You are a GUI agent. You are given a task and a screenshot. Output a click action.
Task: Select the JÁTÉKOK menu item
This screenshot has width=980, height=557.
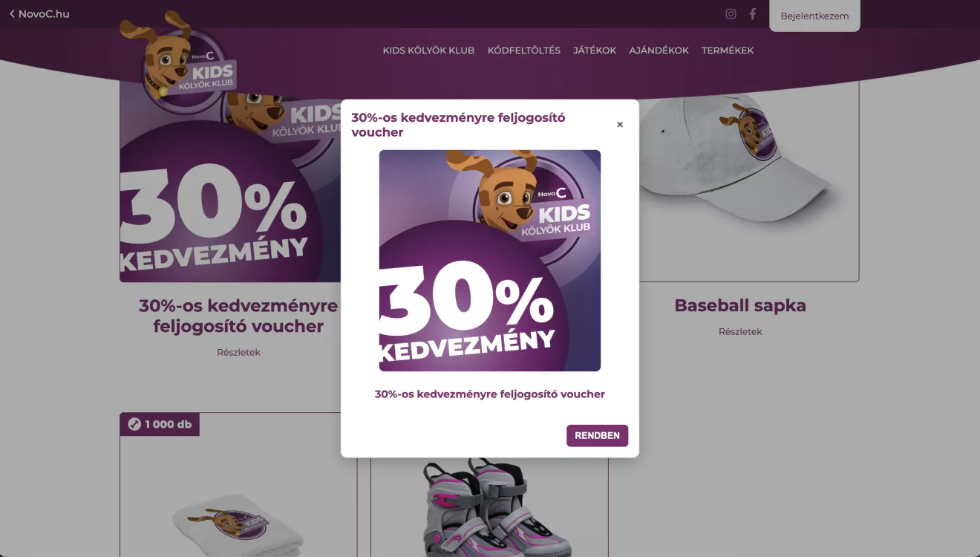pos(595,51)
